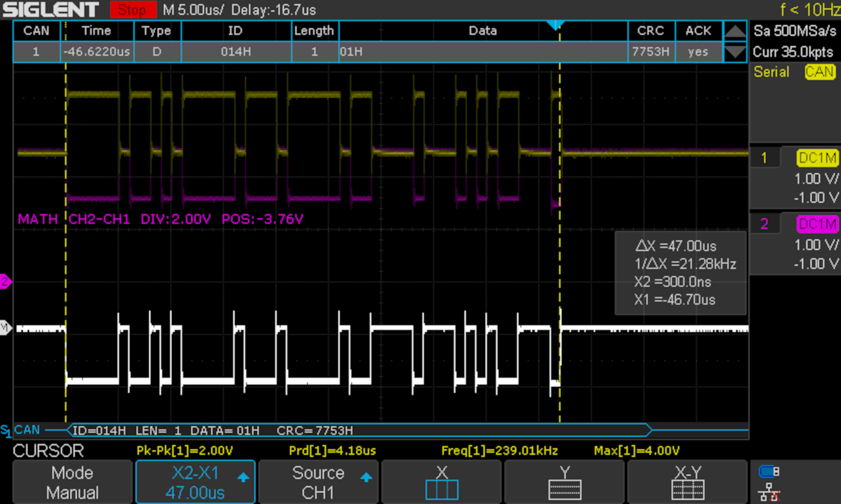The width and height of the screenshot is (841, 504).
Task: Toggle the red Stop acquisition indicator
Action: pyautogui.click(x=133, y=10)
